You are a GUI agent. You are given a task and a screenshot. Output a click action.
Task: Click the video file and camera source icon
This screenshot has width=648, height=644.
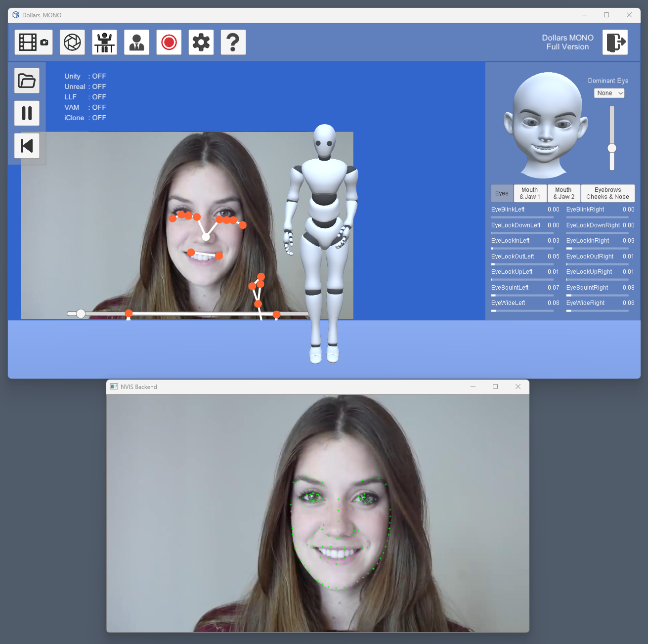tap(33, 43)
